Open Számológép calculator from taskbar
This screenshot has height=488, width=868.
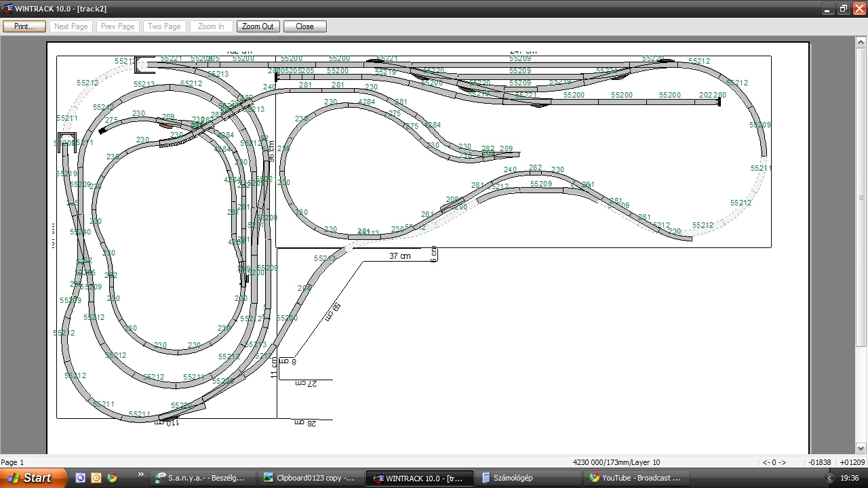coord(530,478)
